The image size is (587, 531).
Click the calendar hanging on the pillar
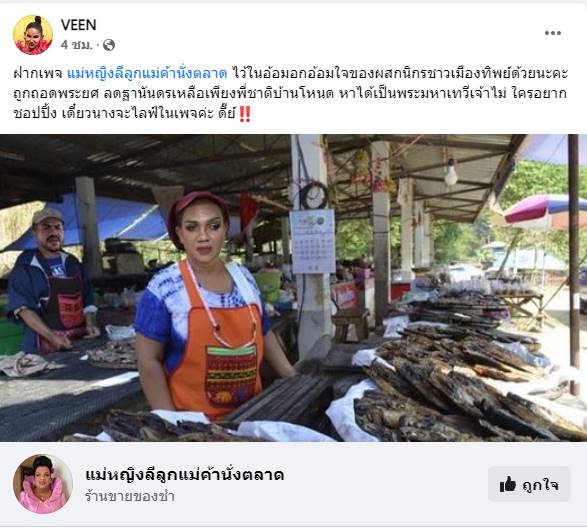click(x=313, y=241)
